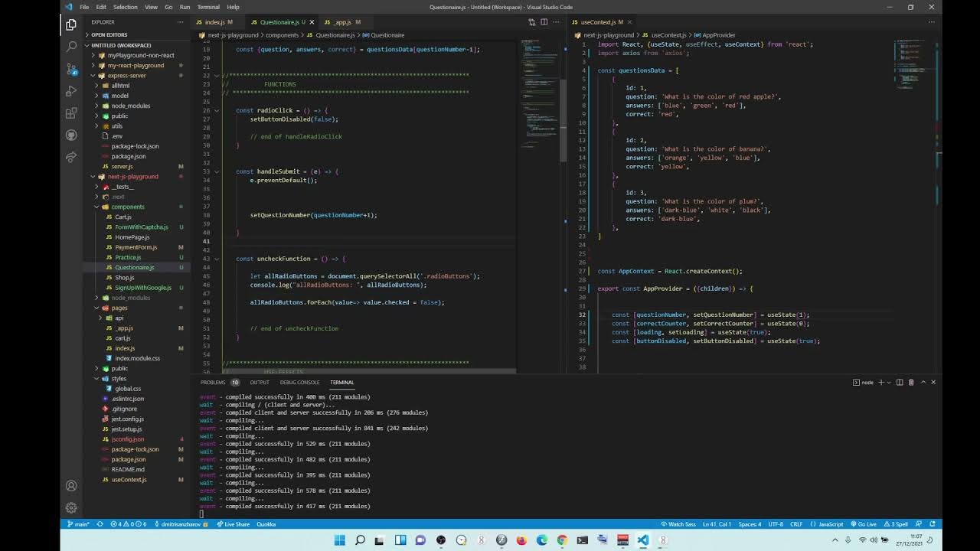The width and height of the screenshot is (980, 551).
Task: Click Ln 41, Col 1 cursor position
Action: pos(717,524)
